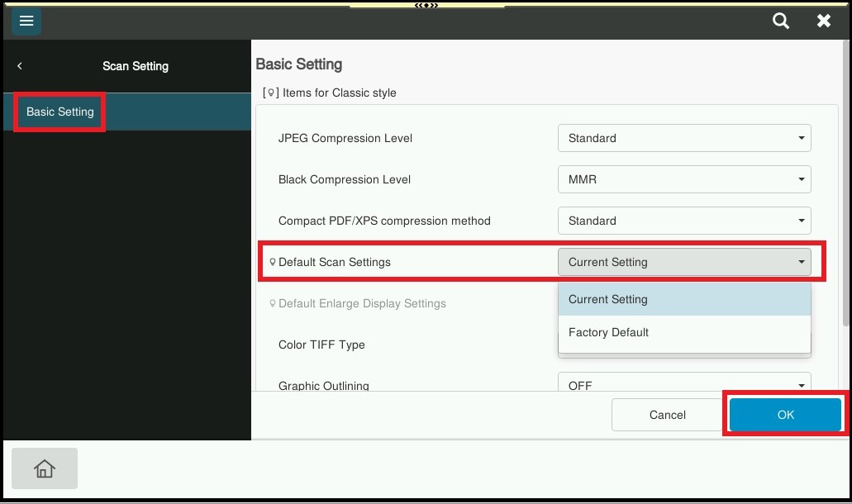Select Basic Setting in the sidebar
The height and width of the screenshot is (504, 852).
(60, 112)
